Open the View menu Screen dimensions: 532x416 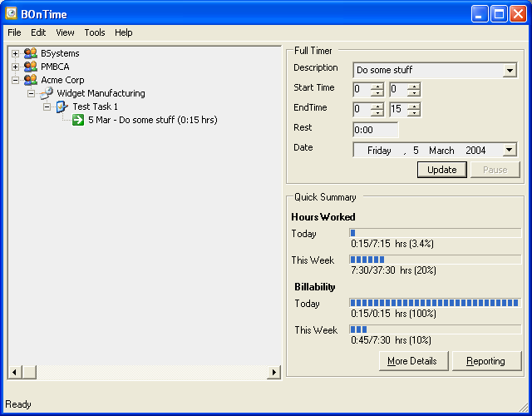pyautogui.click(x=65, y=32)
